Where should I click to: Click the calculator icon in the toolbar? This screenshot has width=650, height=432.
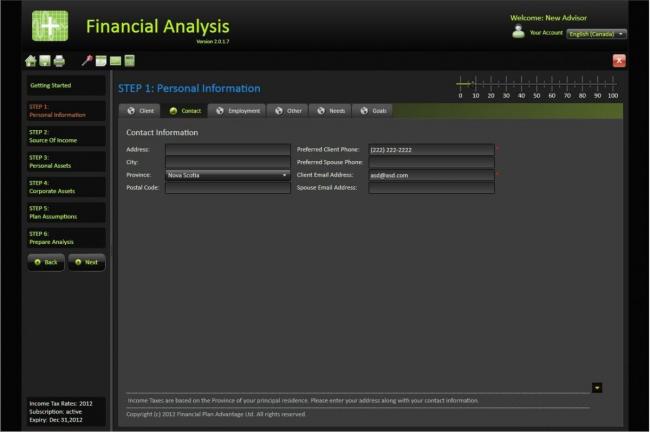[x=129, y=61]
